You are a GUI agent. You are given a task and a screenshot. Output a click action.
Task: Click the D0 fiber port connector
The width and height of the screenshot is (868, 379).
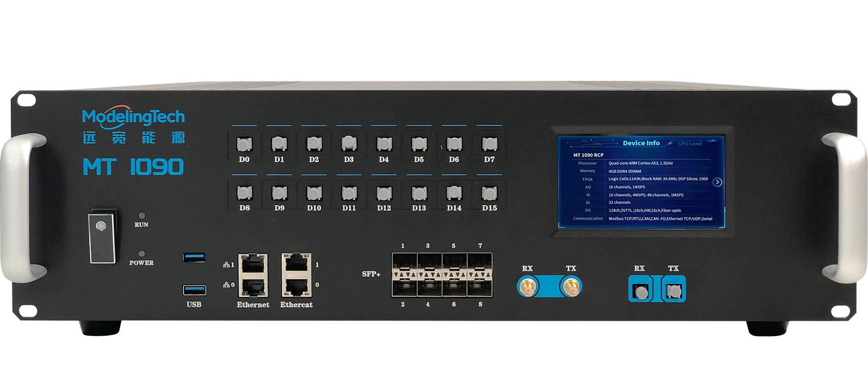244,144
